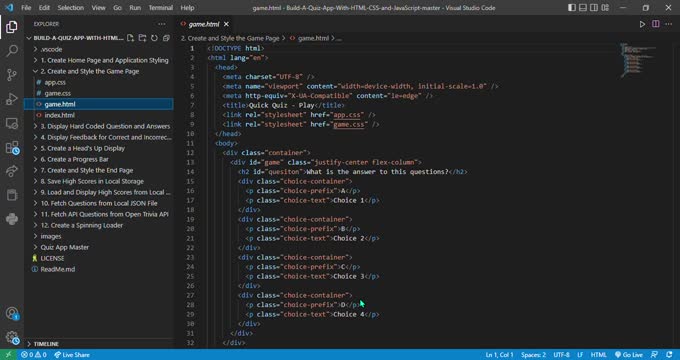The height and width of the screenshot is (360, 680).
Task: Change the HTML language mode
Action: pos(598,355)
